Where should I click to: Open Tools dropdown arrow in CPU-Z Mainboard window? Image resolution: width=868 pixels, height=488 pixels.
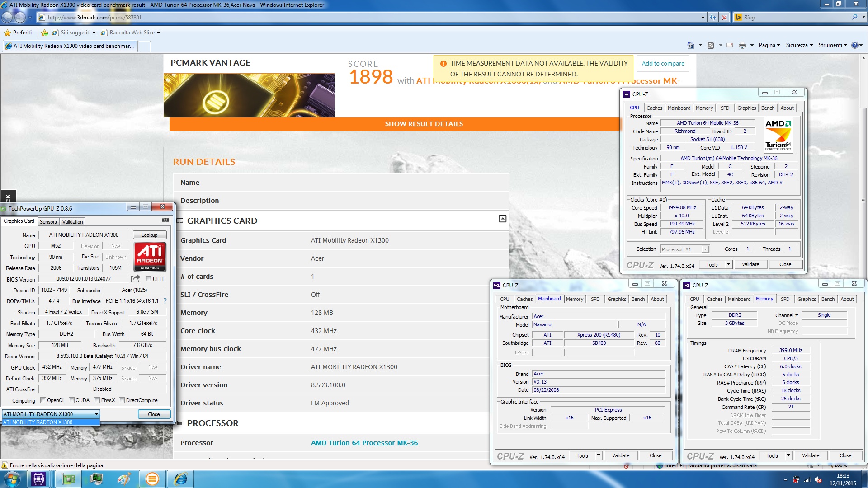[599, 455]
